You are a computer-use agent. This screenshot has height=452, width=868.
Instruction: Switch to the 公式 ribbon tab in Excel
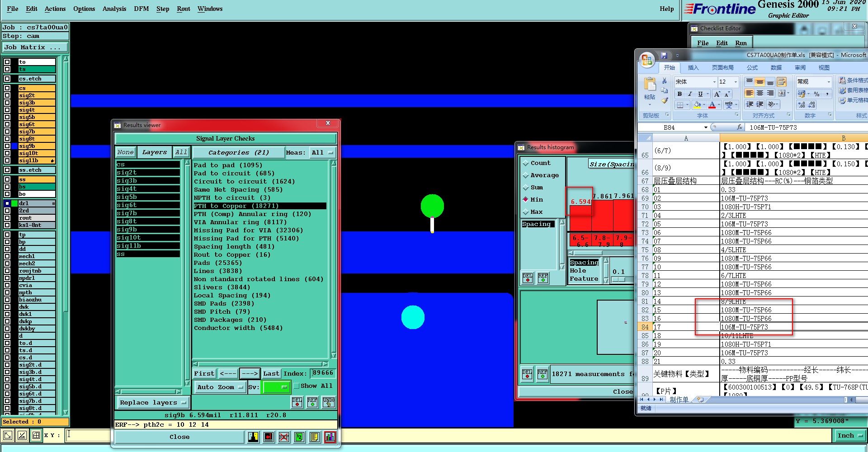[752, 68]
